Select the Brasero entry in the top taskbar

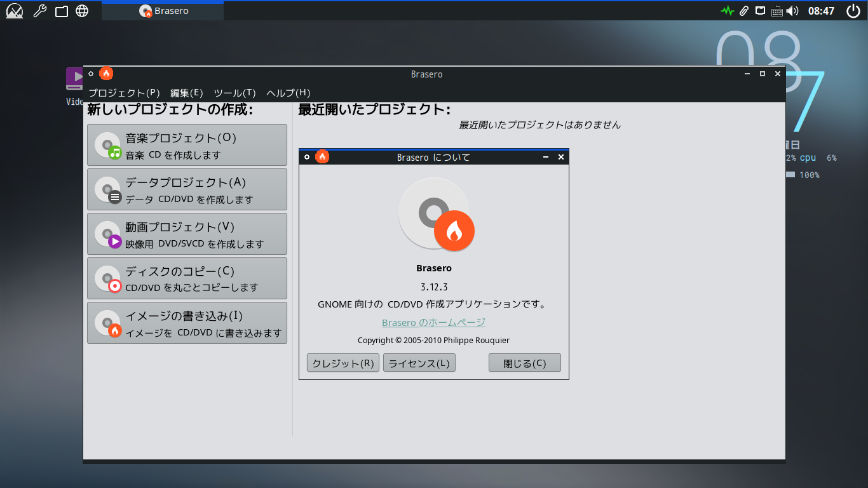pos(163,11)
